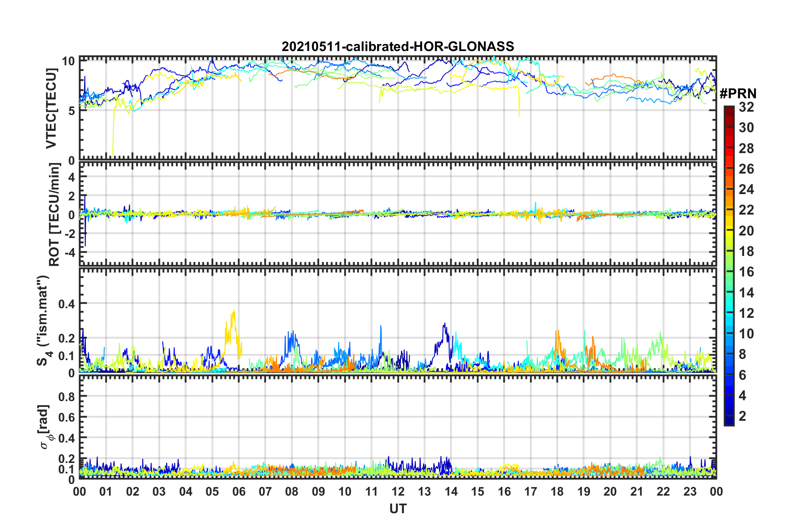Click the UT axis tick label 23
The image size is (796, 532).
(x=690, y=491)
